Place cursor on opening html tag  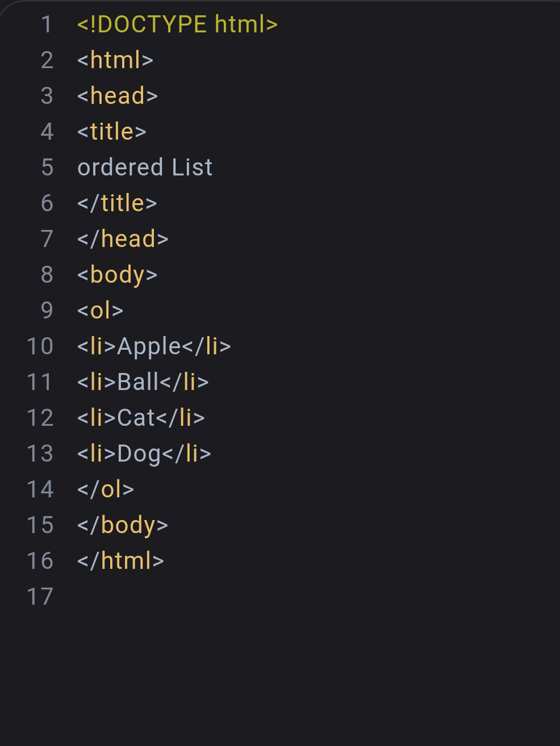coord(115,60)
